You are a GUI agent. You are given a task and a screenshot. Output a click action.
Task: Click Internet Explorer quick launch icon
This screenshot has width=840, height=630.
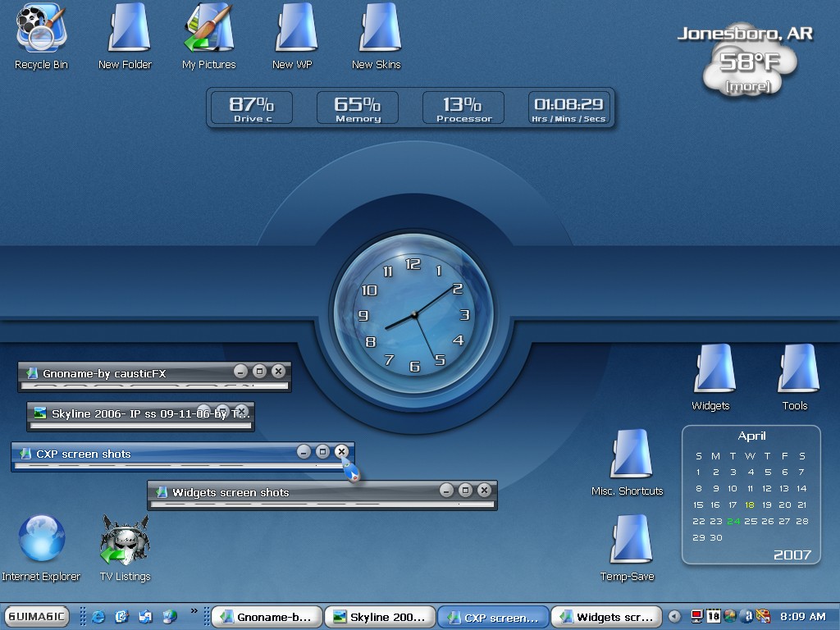tap(98, 617)
